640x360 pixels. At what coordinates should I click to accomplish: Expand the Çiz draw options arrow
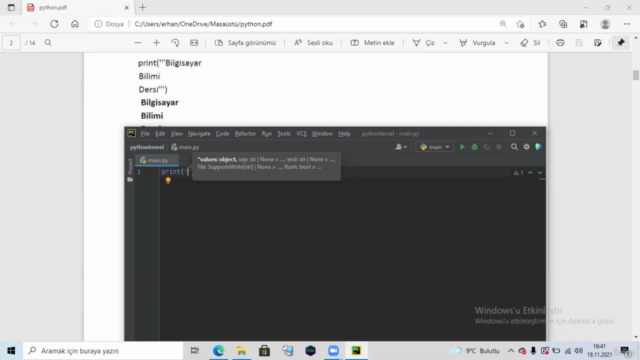445,43
